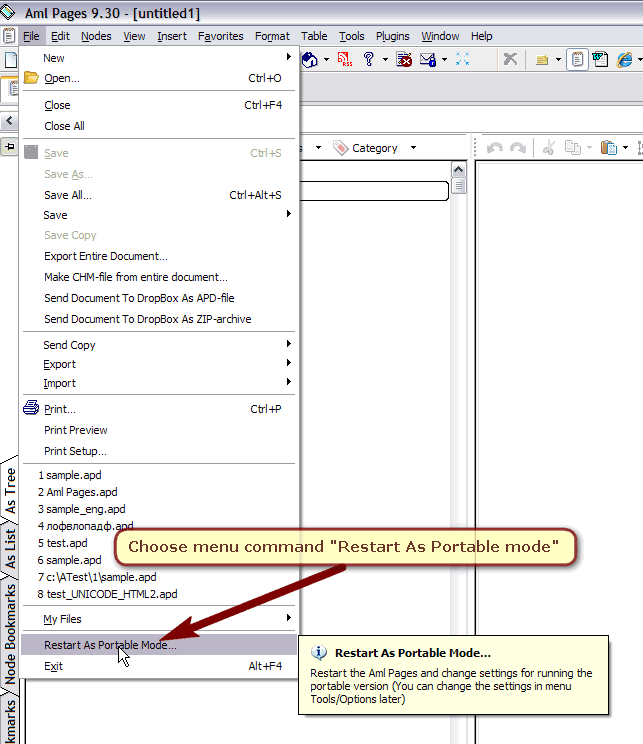Click the clipboard Paste icon
The width and height of the screenshot is (643, 744).
pyautogui.click(x=609, y=148)
